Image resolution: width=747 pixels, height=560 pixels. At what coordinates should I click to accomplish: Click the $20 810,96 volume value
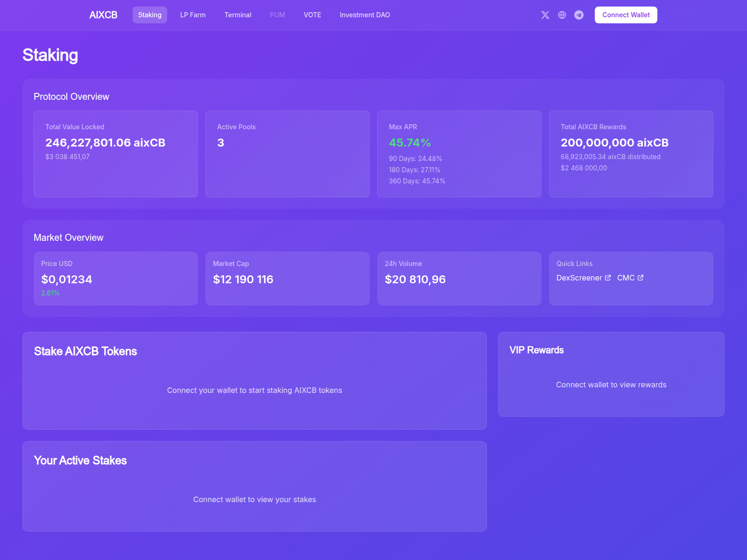coord(415,280)
